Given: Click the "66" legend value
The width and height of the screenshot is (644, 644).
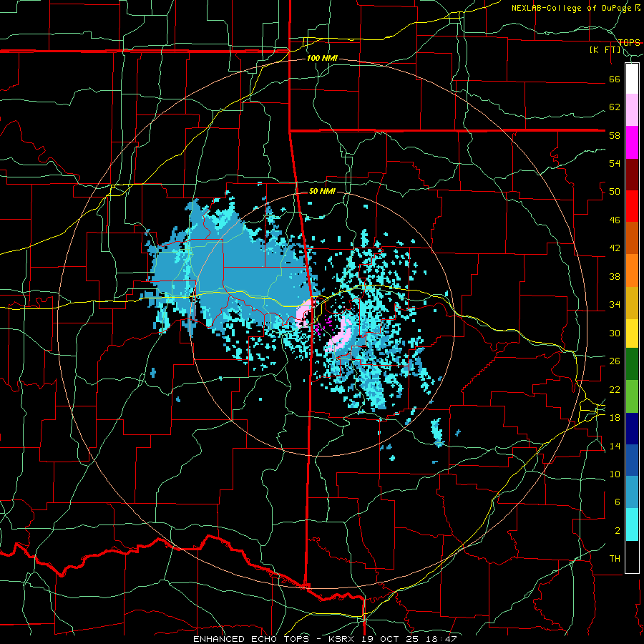Looking at the screenshot, I should click(615, 79).
